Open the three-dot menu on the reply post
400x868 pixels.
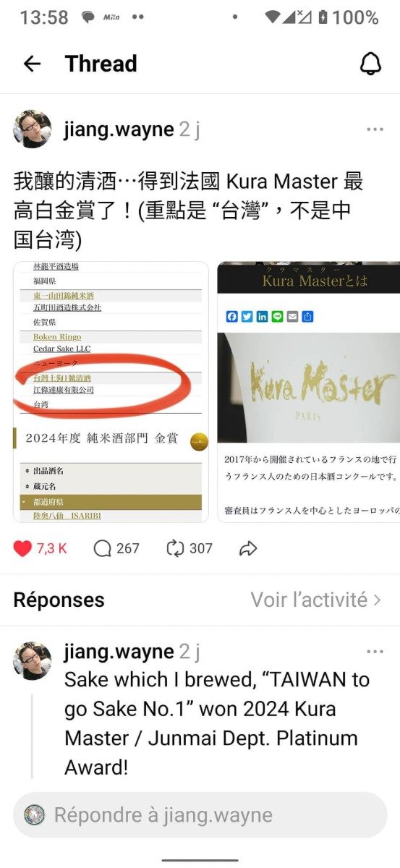click(375, 652)
